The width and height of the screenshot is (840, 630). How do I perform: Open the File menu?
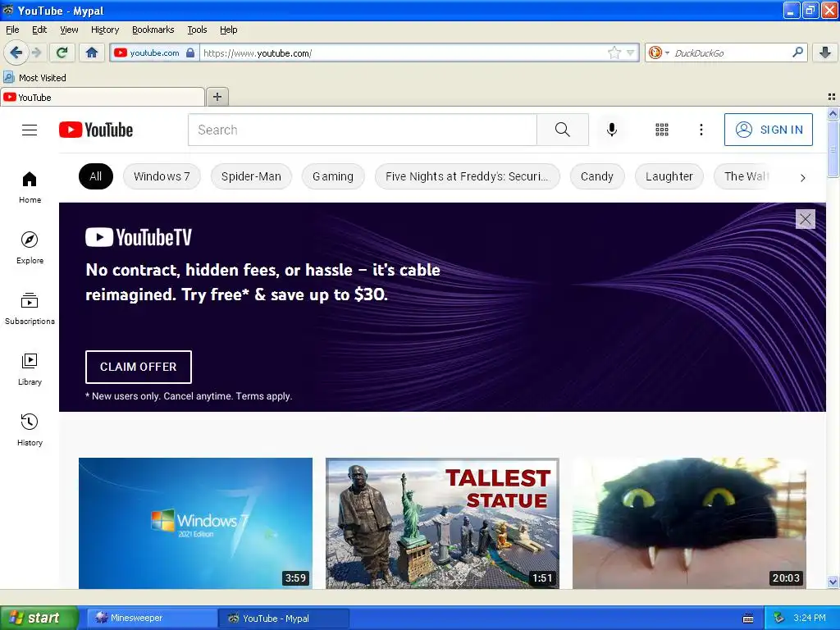pos(12,30)
